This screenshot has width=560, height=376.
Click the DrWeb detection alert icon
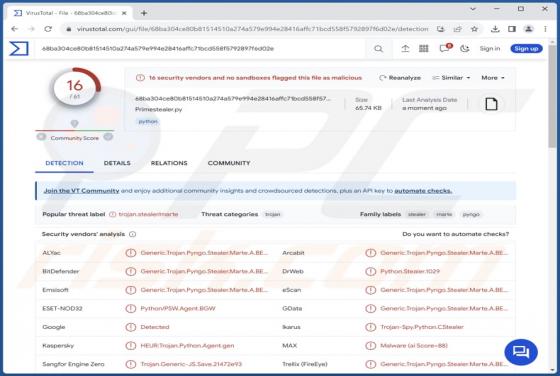371,271
